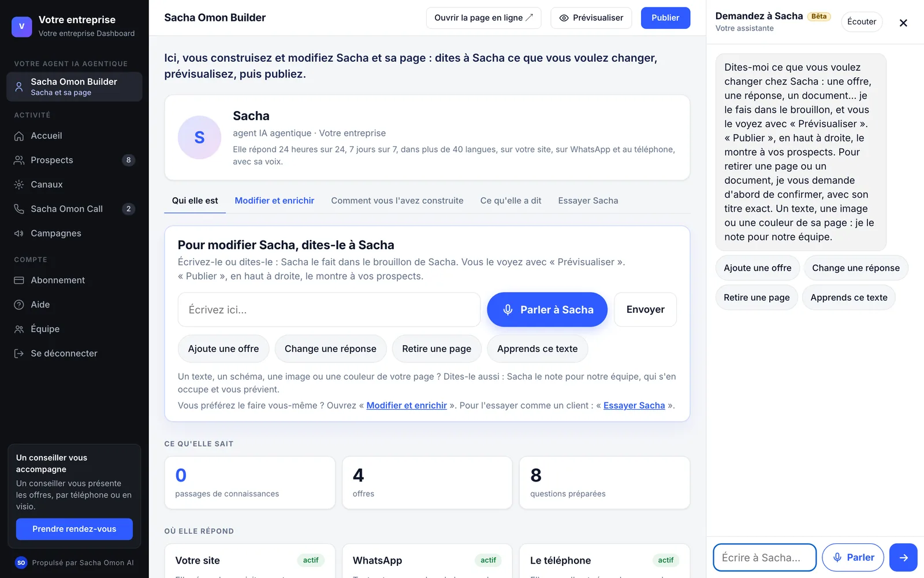The width and height of the screenshot is (924, 578).
Task: Click the Sacha Omon Call phone icon
Action: click(19, 209)
